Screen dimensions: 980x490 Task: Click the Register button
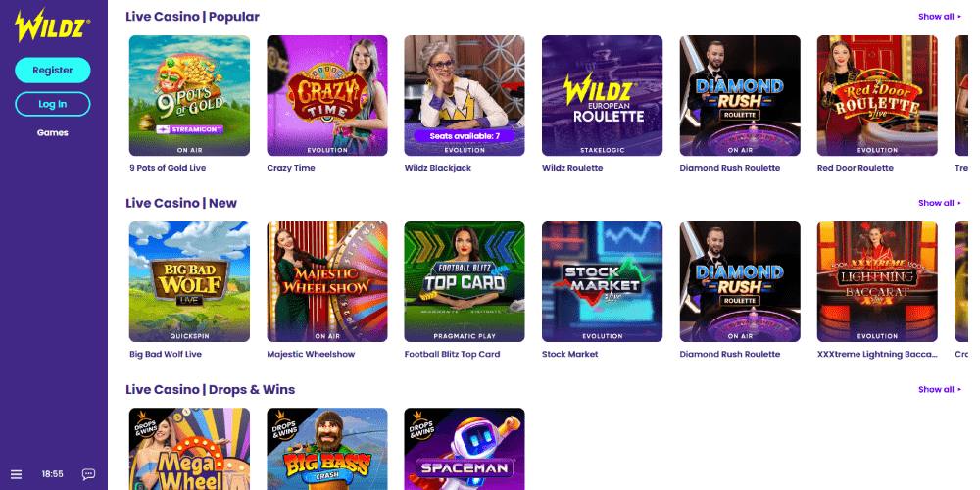point(53,70)
